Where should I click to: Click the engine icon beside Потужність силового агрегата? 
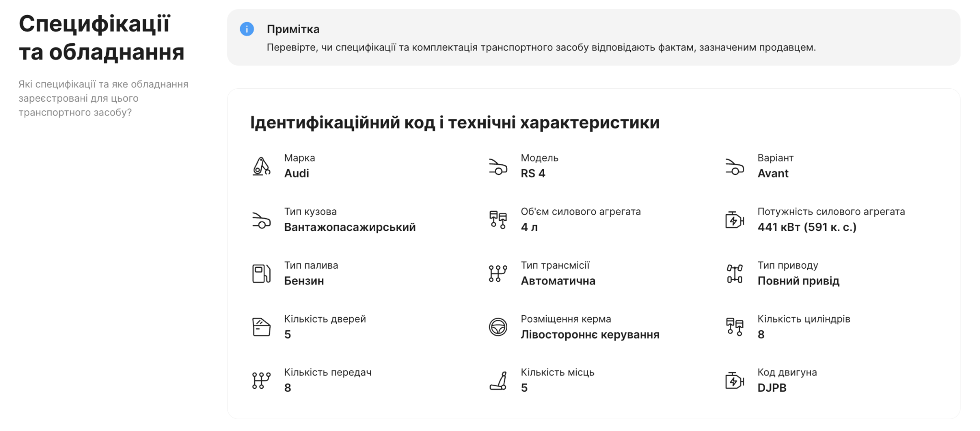click(735, 220)
